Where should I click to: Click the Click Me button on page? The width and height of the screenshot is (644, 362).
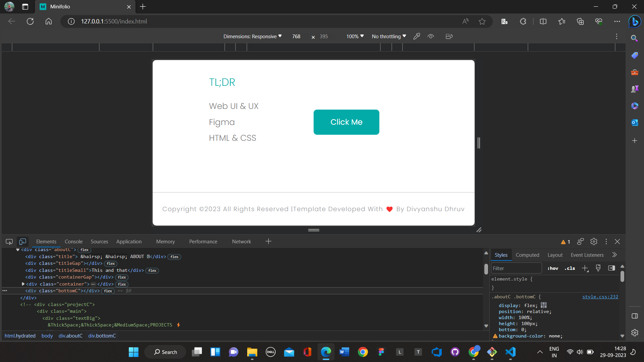click(x=346, y=122)
